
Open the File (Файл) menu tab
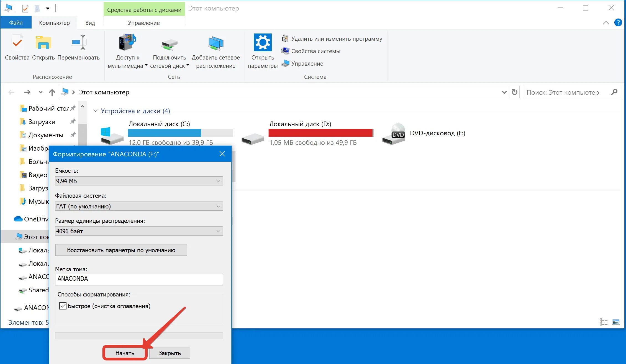pos(16,23)
